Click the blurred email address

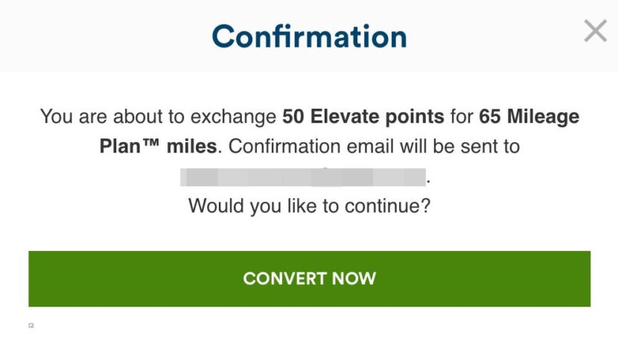pyautogui.click(x=302, y=177)
